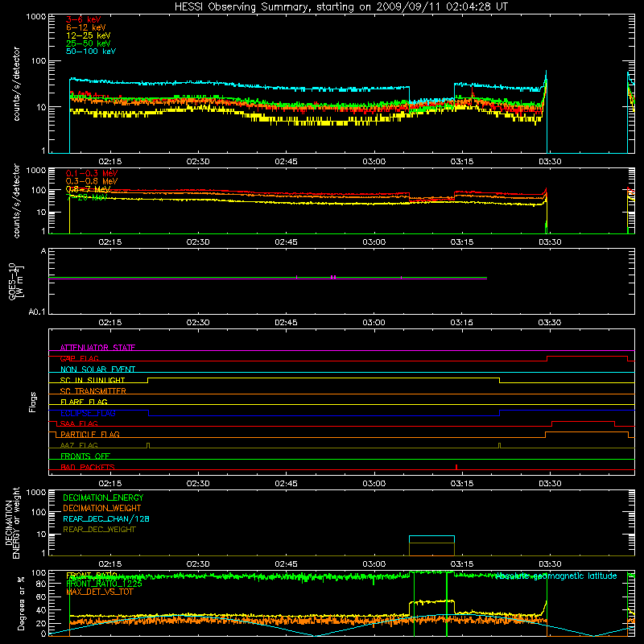Click the A0.1 tick label on GOES axis

[x=37, y=312]
